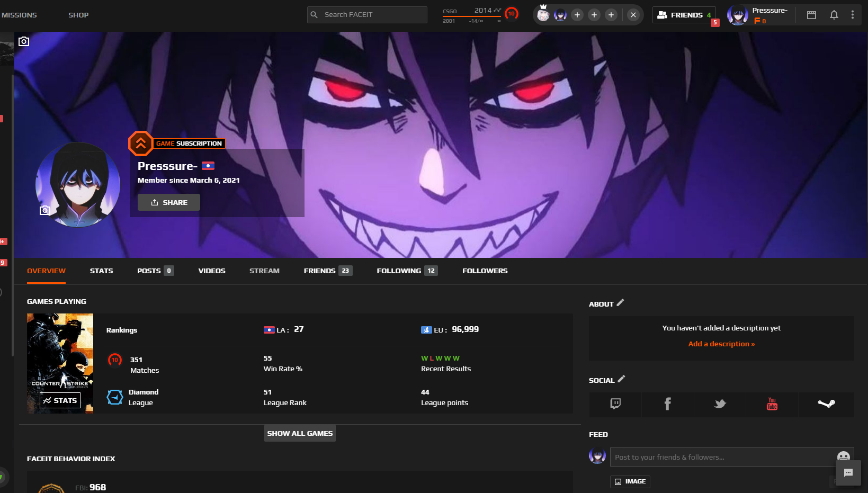868x493 pixels.
Task: Click the magnifier icon in the search bar
Action: pos(314,15)
